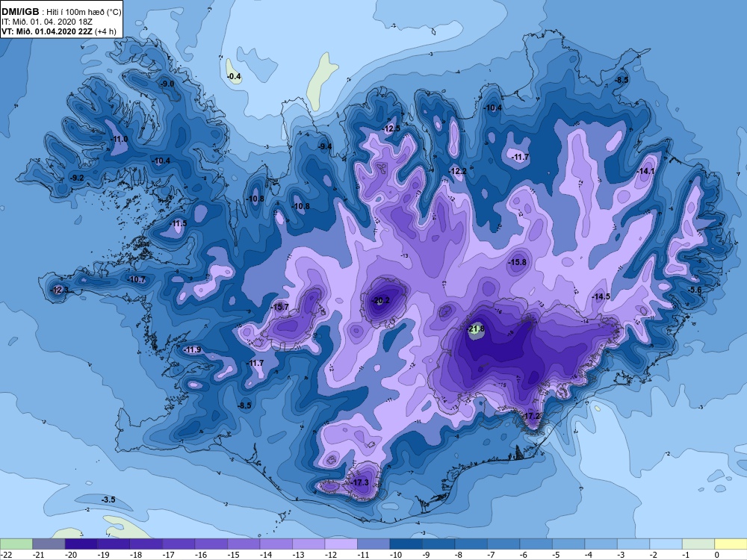Screen dimensions: 747x560
Task: Click the -22 legend color swatch
Action: click(x=16, y=544)
